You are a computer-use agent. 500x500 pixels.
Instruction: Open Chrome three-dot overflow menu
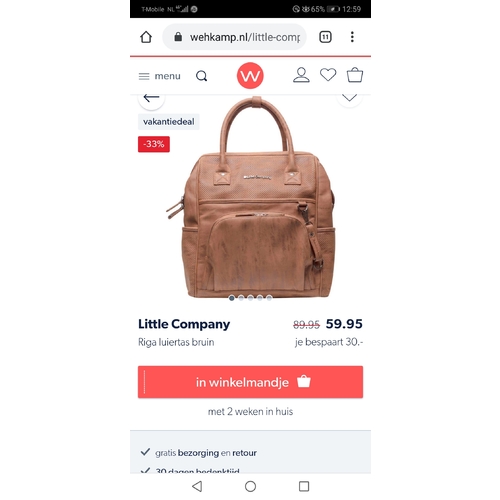click(352, 37)
